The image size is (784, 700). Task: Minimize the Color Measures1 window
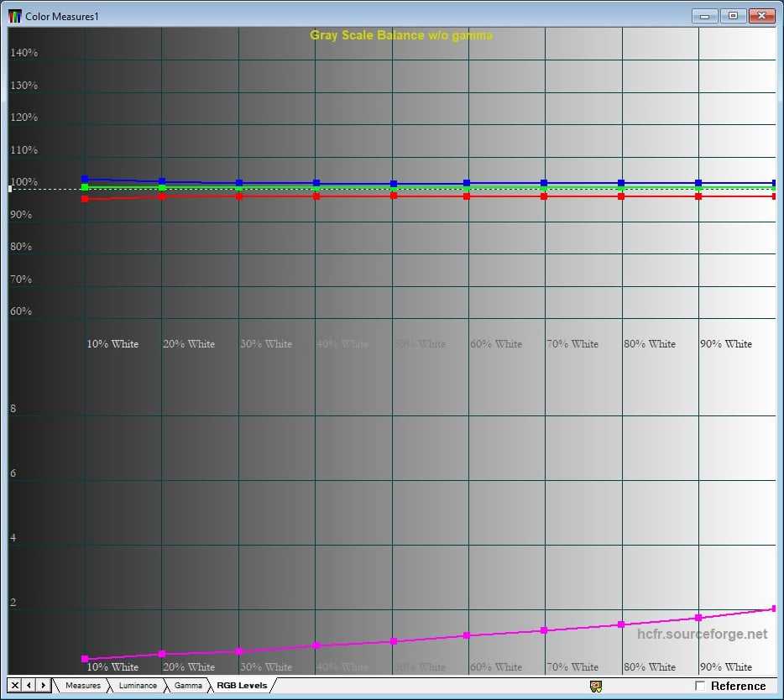point(705,15)
